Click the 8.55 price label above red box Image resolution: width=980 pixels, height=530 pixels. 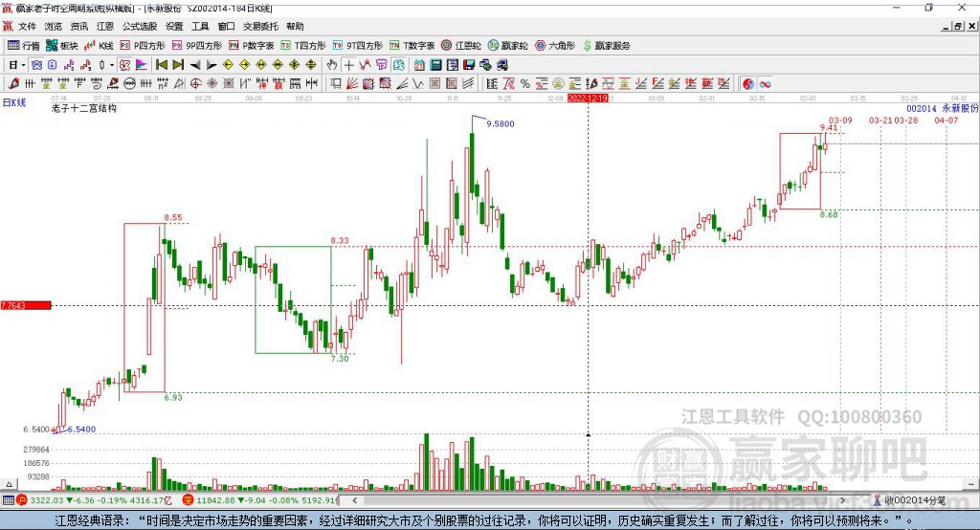coord(173,217)
